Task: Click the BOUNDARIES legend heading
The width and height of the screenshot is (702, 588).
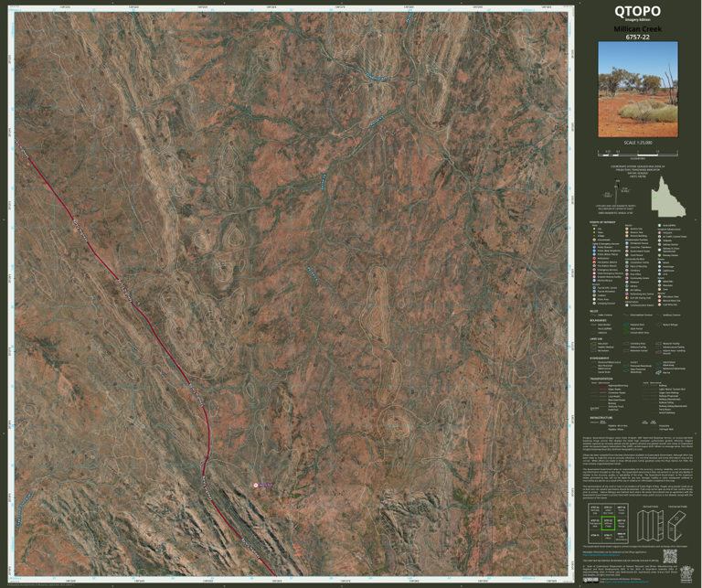Action: click(x=598, y=320)
